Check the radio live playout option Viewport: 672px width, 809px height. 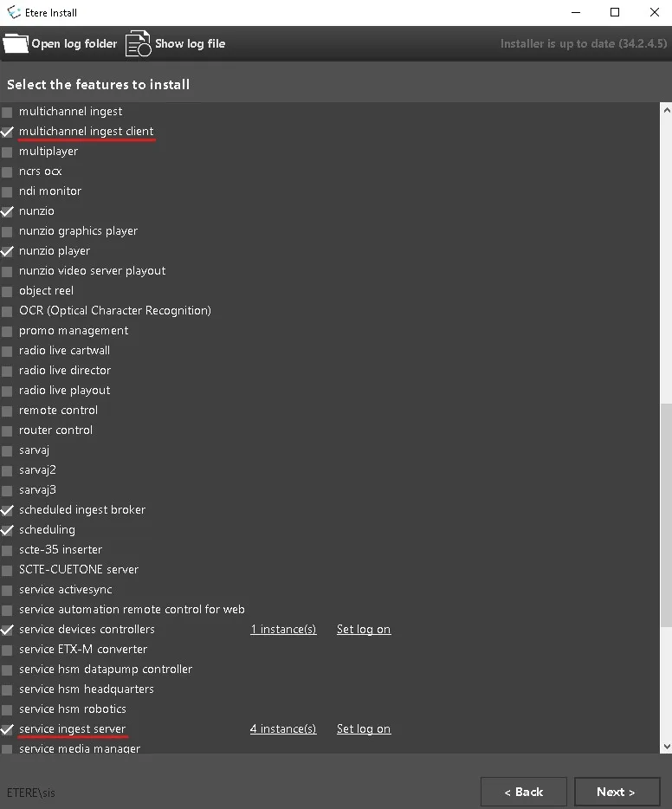(8, 391)
